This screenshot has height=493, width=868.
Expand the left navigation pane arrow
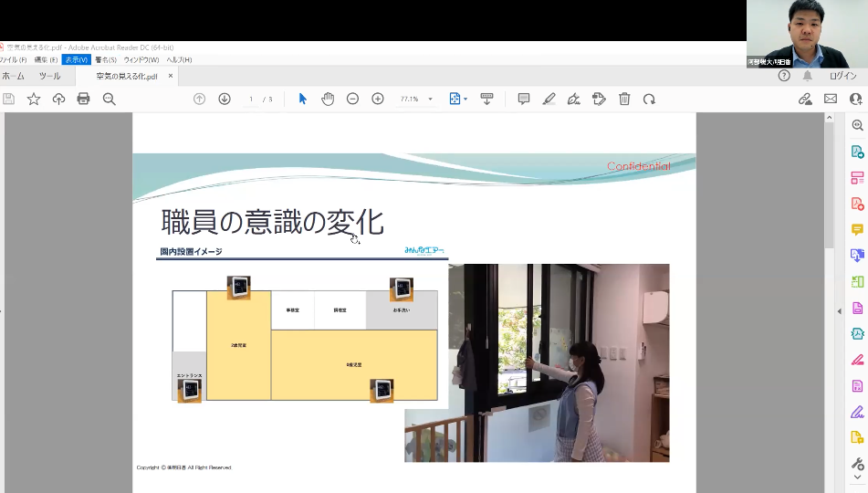pyautogui.click(x=2, y=310)
